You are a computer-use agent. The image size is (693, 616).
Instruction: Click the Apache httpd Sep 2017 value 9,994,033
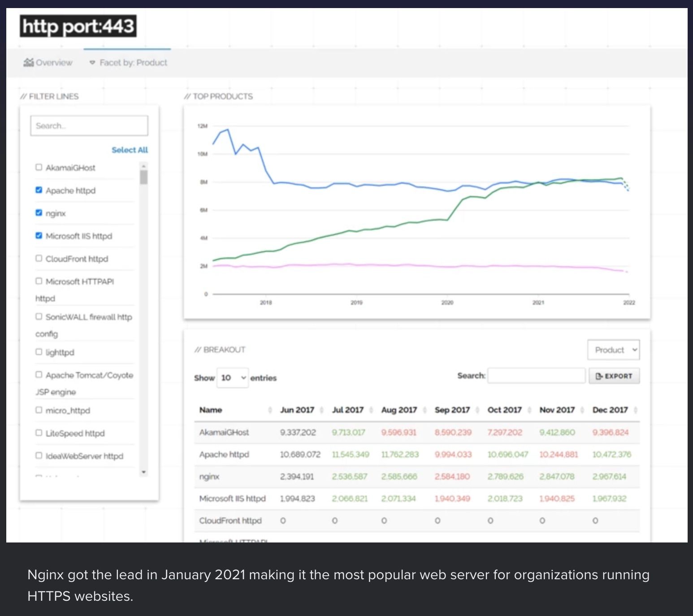pyautogui.click(x=453, y=454)
